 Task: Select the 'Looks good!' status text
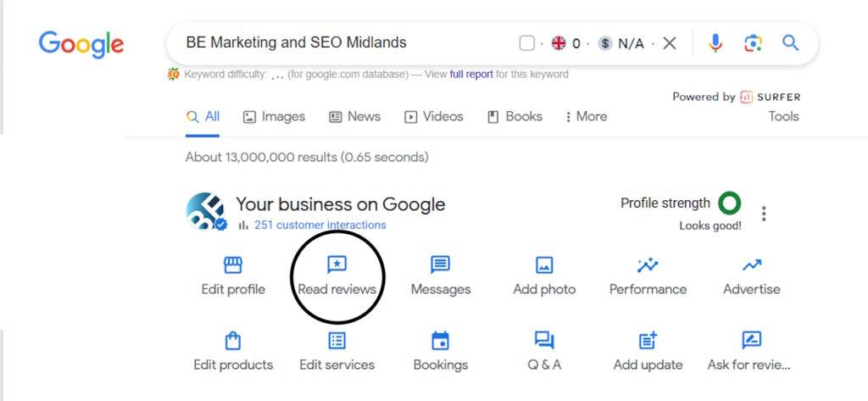coord(710,226)
